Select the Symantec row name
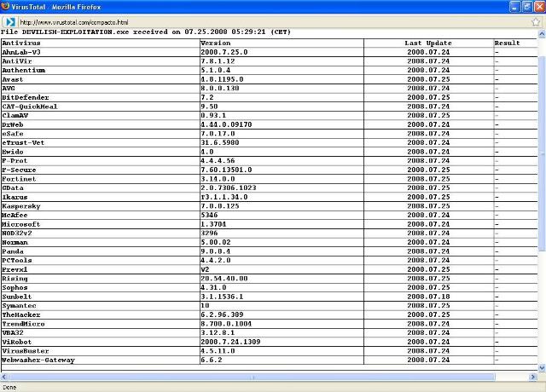Image resolution: width=546 pixels, height=392 pixels. pos(19,305)
